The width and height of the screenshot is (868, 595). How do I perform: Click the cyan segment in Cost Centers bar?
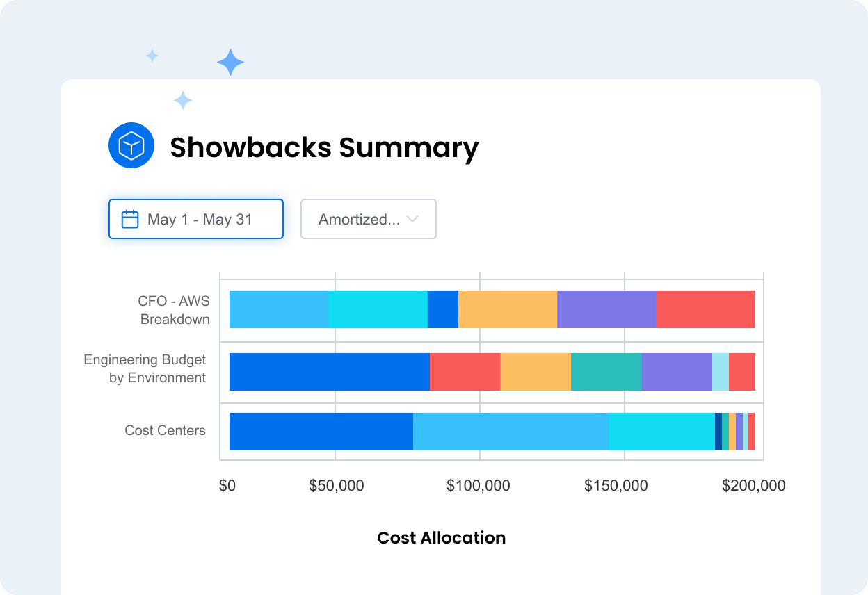pos(662,432)
